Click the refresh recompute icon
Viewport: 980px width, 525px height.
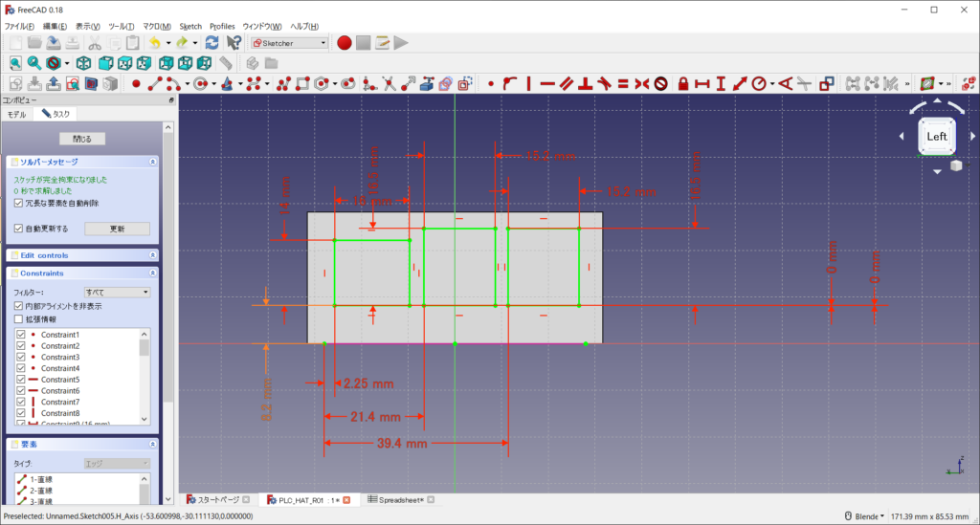(212, 43)
